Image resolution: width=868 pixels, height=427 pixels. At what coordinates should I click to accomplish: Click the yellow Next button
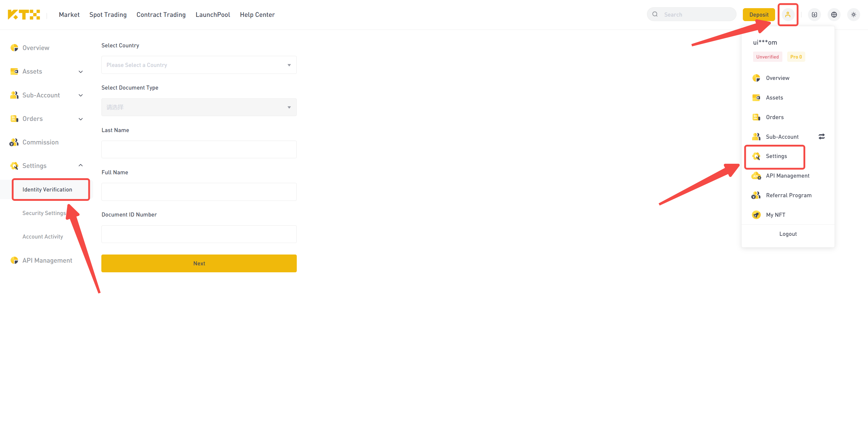(x=199, y=263)
